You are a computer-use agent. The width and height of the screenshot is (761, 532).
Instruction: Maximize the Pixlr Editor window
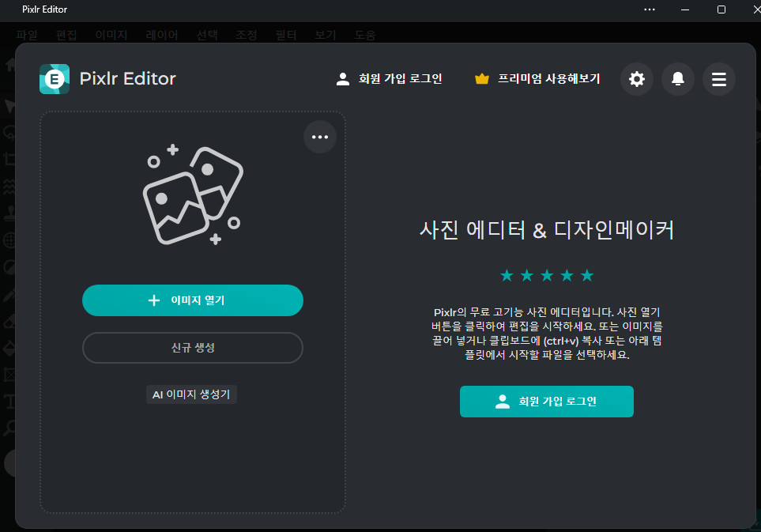point(721,9)
